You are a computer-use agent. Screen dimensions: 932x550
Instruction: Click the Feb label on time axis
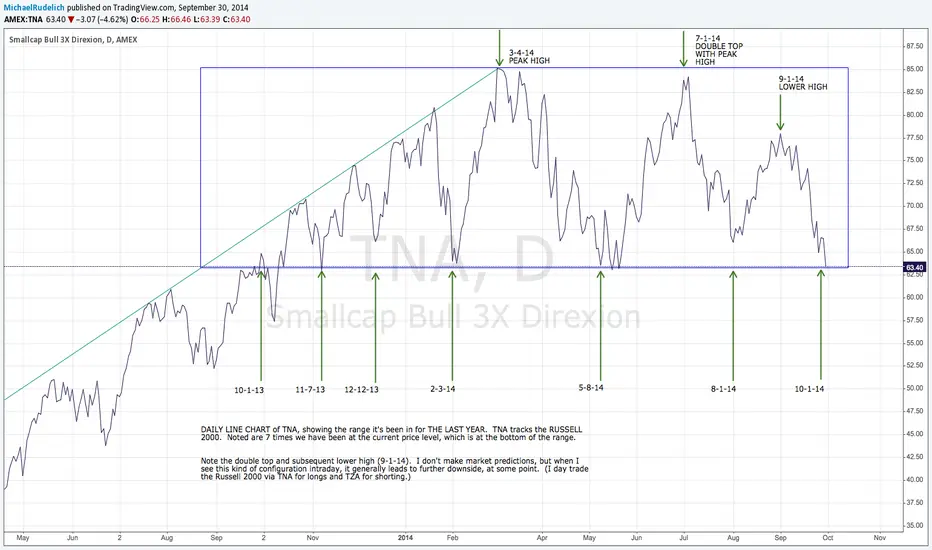pos(452,538)
